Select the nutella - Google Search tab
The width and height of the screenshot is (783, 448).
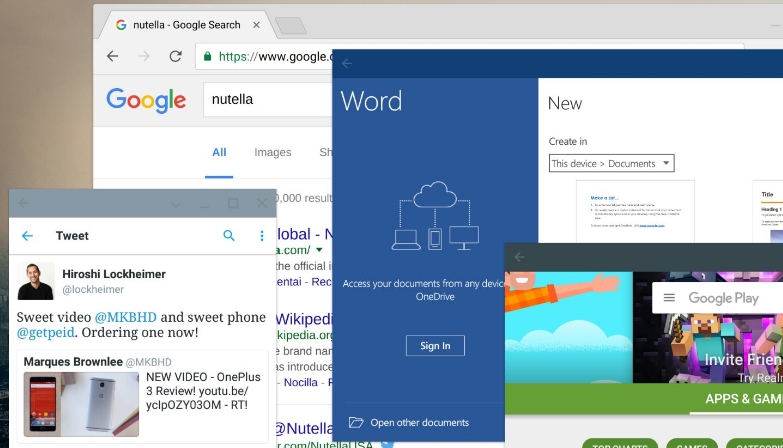[x=186, y=25]
